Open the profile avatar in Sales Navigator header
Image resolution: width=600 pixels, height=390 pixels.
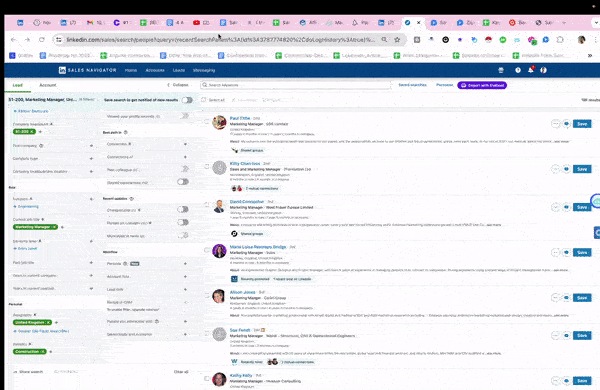tap(543, 70)
